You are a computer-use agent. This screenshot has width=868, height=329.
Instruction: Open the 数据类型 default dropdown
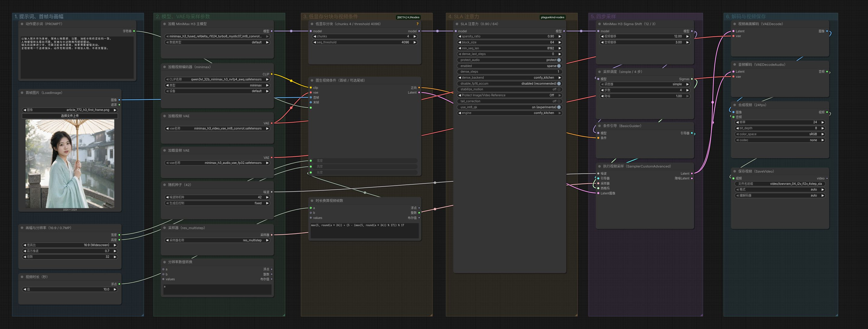point(217,42)
